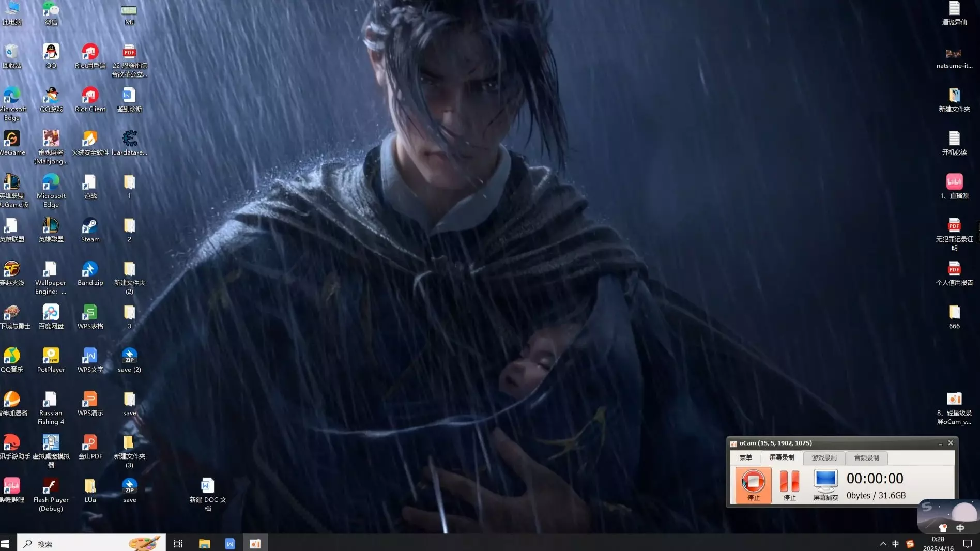
Task: Select the 虚拟桌宠模拟器 desktop icon
Action: click(x=51, y=451)
